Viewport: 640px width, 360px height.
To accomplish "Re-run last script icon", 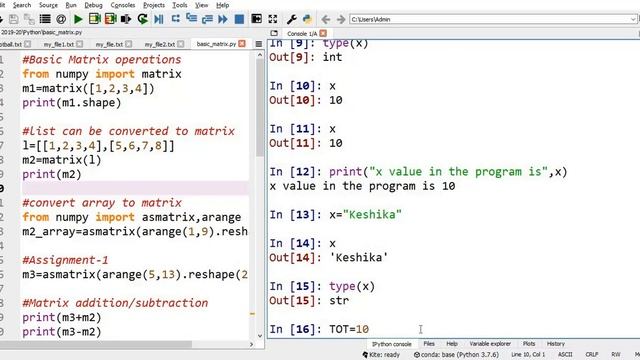I will coord(142,19).
